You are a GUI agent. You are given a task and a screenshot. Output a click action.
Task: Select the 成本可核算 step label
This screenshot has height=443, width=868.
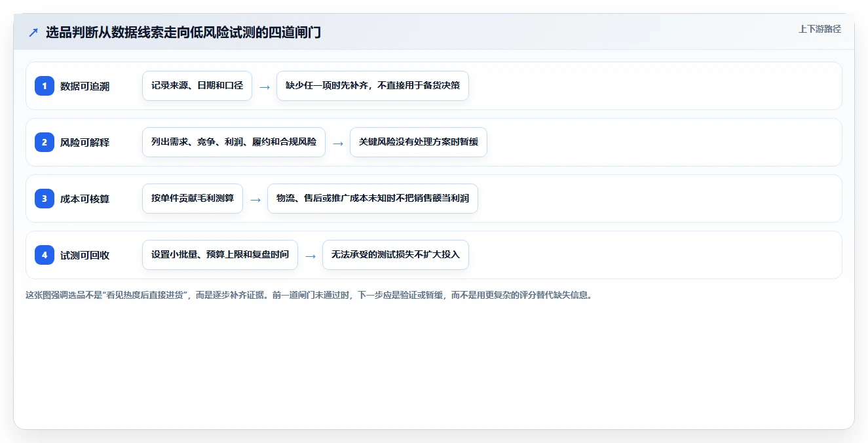pyautogui.click(x=85, y=199)
